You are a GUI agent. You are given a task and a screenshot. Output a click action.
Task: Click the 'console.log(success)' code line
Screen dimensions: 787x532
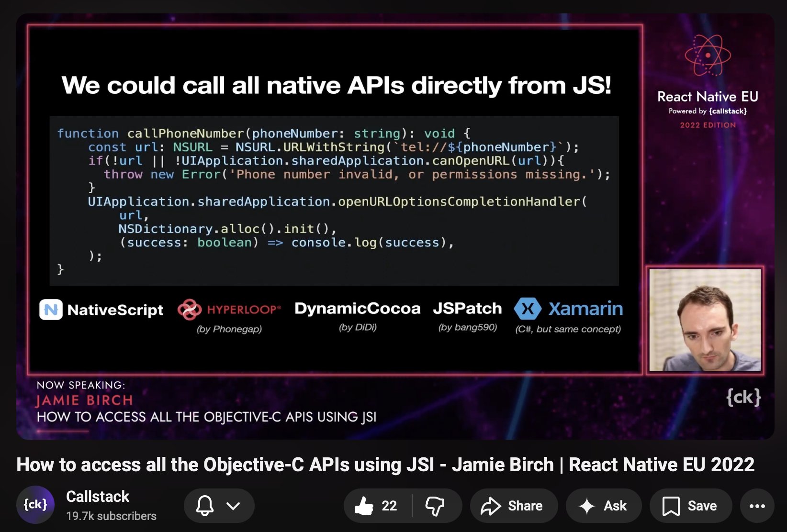click(x=286, y=243)
